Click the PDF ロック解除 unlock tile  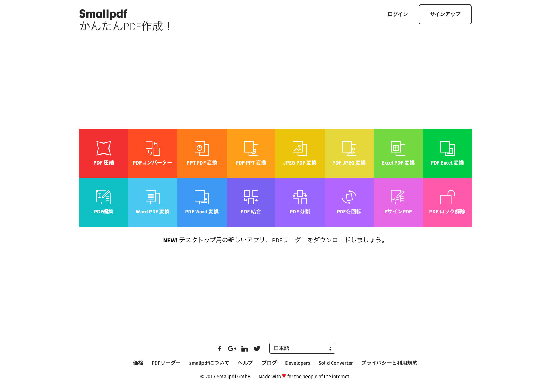click(x=447, y=202)
